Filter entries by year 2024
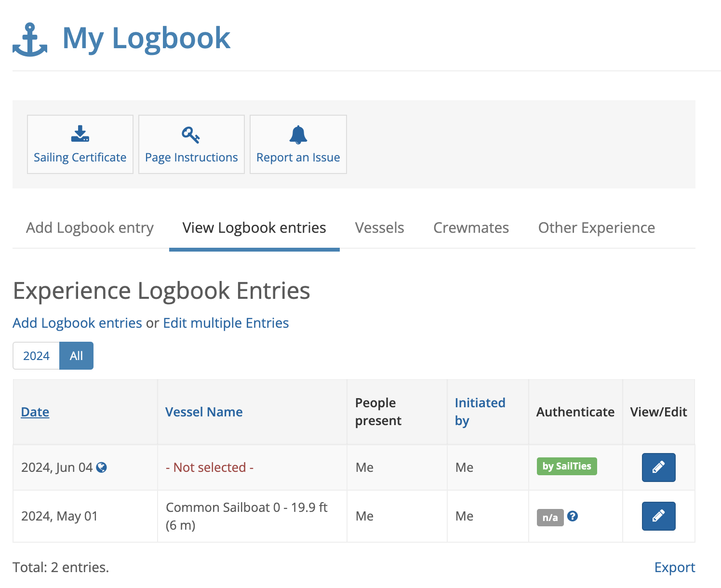The width and height of the screenshot is (721, 588). click(x=36, y=356)
